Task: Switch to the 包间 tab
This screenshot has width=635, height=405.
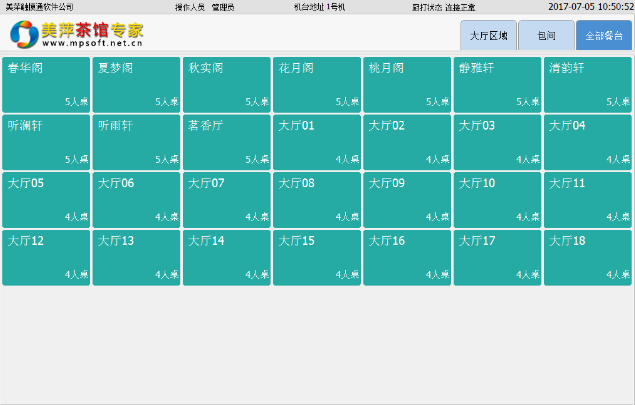Action: coord(546,36)
